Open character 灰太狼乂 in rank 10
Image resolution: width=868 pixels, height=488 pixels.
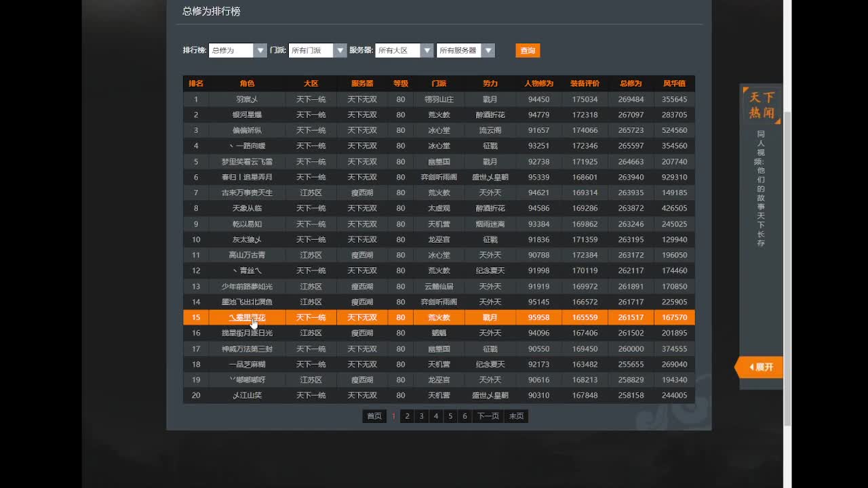(247, 239)
